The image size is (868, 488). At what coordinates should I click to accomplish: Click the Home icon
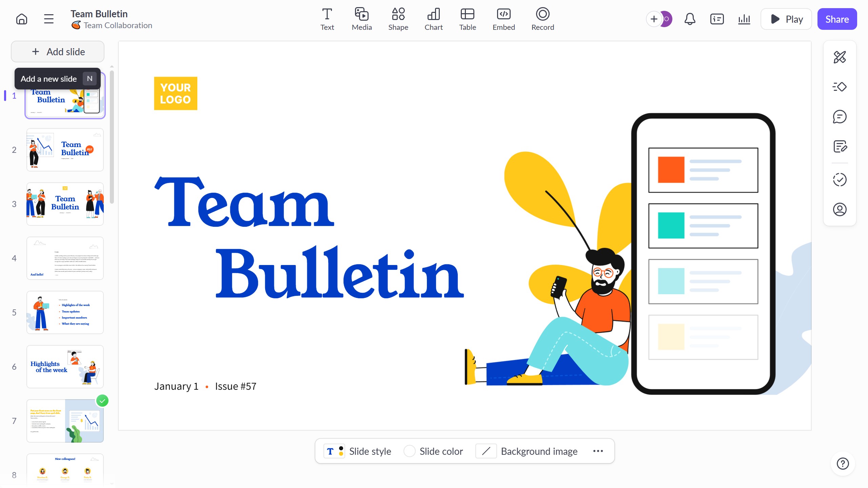tap(22, 19)
